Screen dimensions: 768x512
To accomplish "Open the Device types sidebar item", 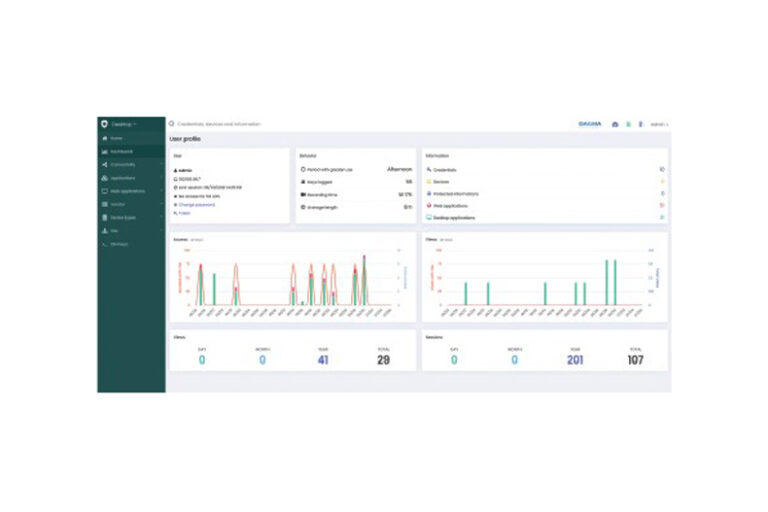I will point(124,217).
